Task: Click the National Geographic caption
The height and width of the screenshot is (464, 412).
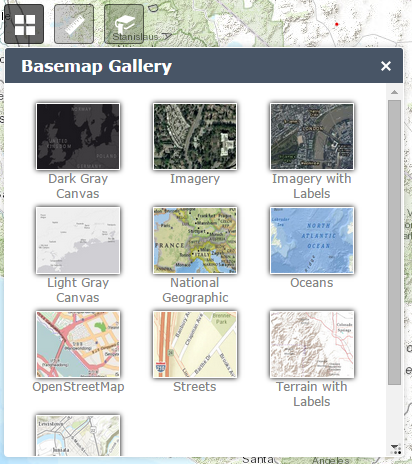Action: 195,290
